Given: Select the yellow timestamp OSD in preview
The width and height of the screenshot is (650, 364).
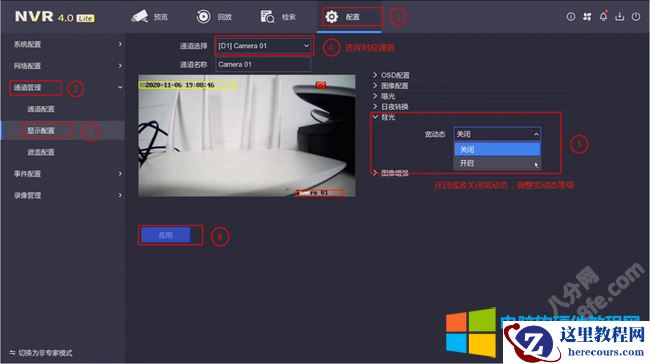Looking at the screenshot, I should 187,85.
